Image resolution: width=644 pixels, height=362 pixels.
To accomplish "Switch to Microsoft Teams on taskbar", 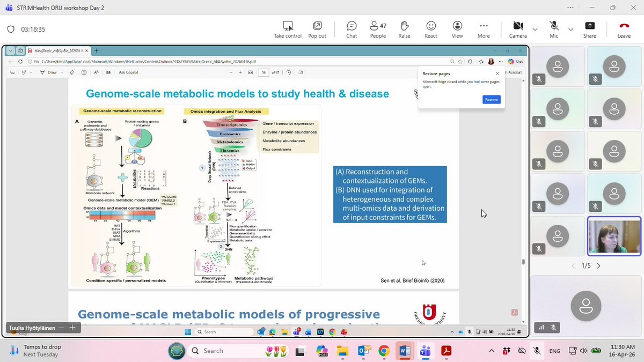I will [426, 351].
